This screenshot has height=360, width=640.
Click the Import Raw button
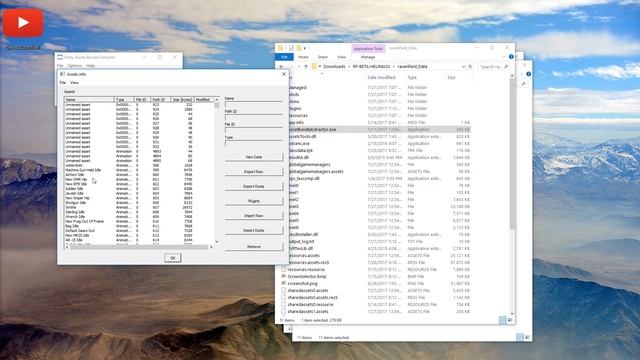(x=253, y=216)
